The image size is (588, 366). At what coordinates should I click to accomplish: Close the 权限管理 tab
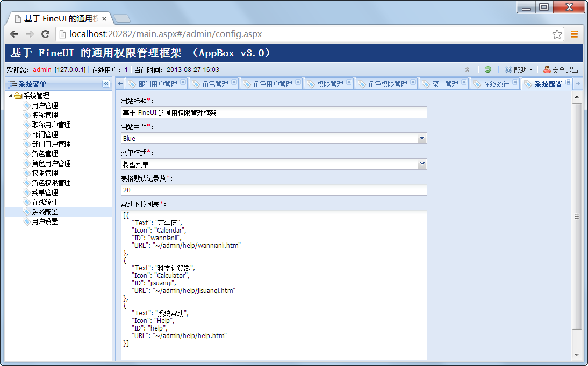tap(349, 82)
